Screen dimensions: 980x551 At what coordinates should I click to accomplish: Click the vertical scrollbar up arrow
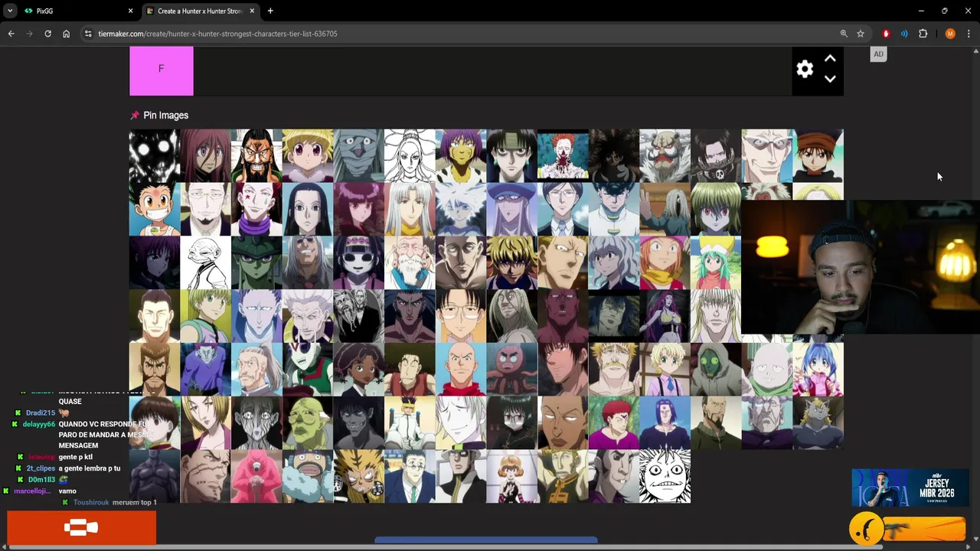[x=975, y=51]
